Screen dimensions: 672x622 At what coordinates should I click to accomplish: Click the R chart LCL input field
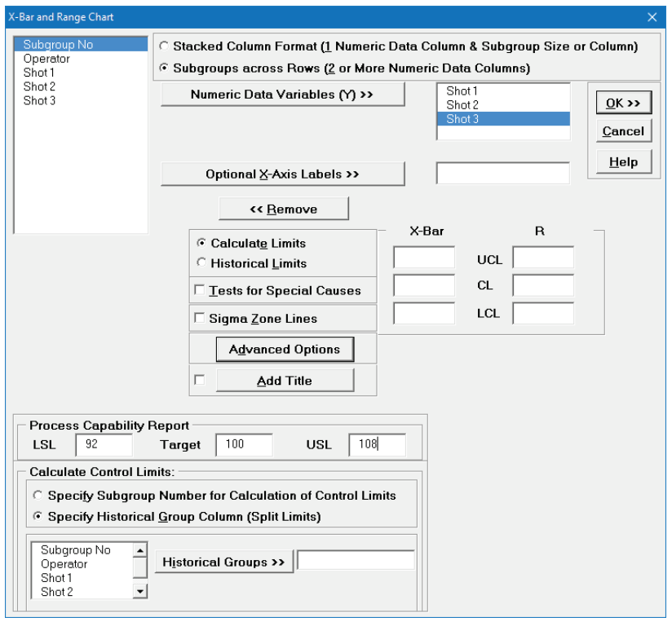[x=543, y=313]
